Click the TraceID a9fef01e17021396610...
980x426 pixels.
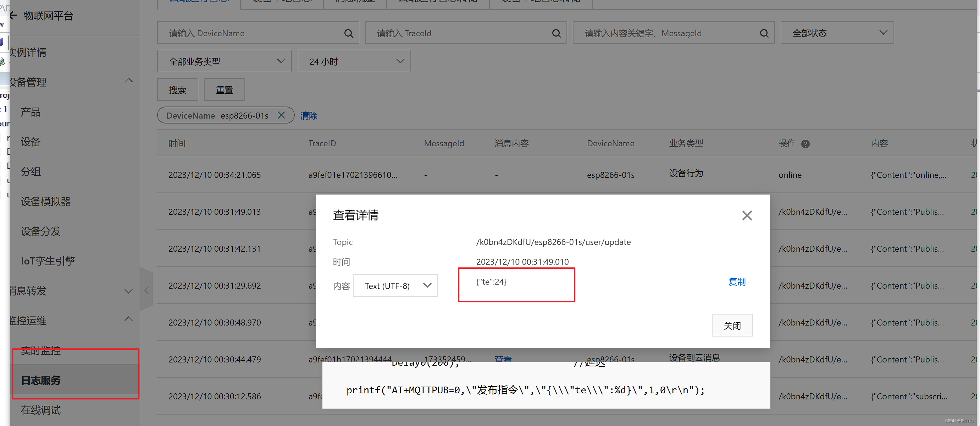coord(353,175)
